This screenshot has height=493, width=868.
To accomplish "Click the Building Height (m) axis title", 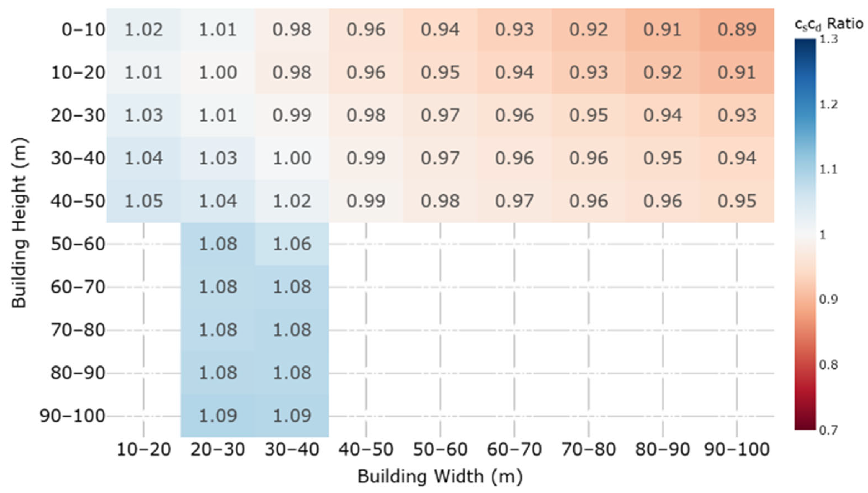I will [x=19, y=223].
